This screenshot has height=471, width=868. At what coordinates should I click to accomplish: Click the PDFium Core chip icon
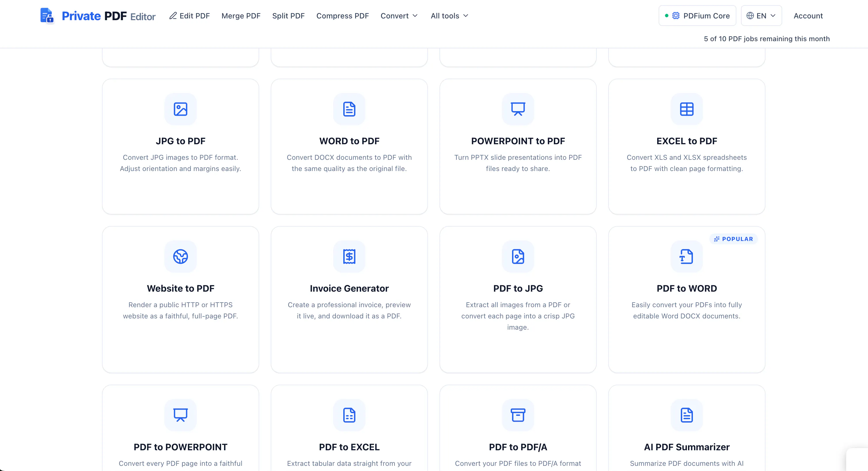point(676,16)
